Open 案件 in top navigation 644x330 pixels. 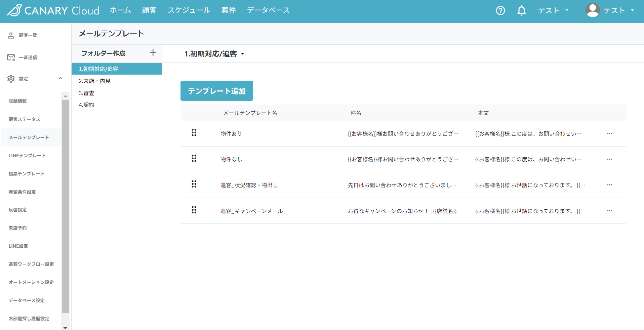[x=229, y=10]
